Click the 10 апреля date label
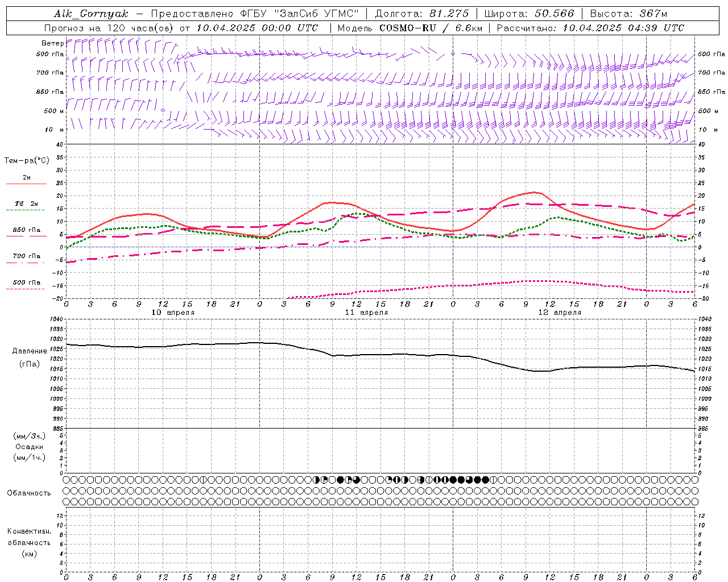 pyautogui.click(x=173, y=313)
